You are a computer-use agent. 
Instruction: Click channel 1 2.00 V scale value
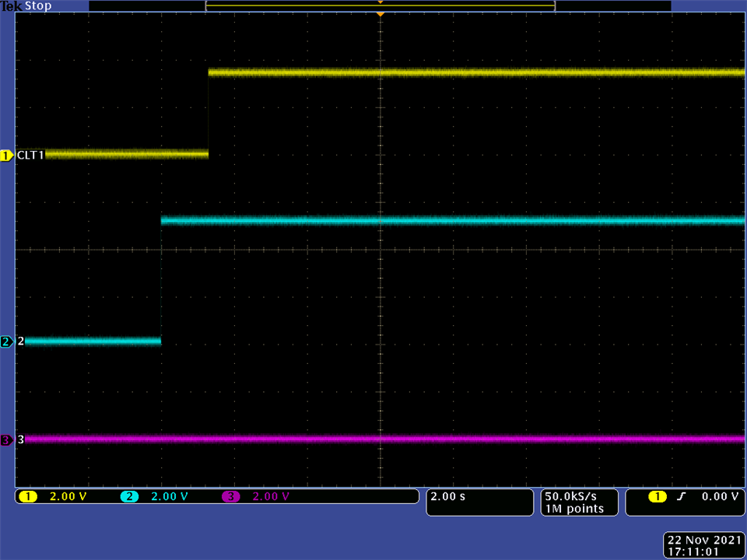coord(68,496)
